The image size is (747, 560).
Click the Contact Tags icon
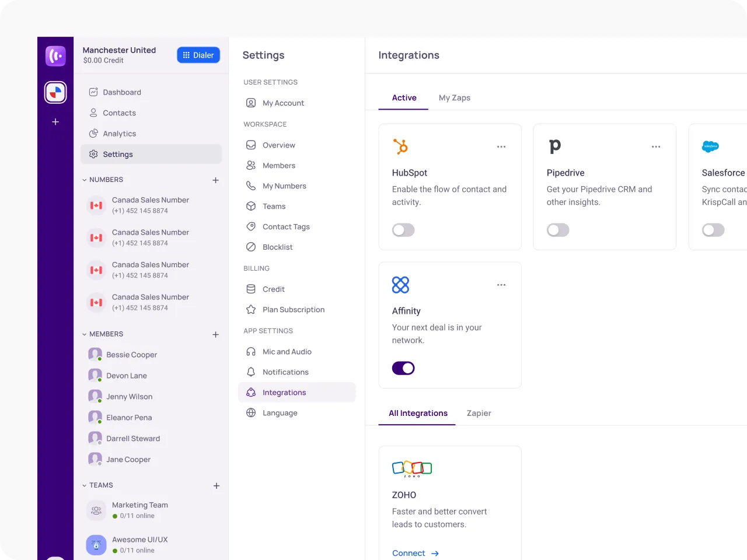[251, 227]
